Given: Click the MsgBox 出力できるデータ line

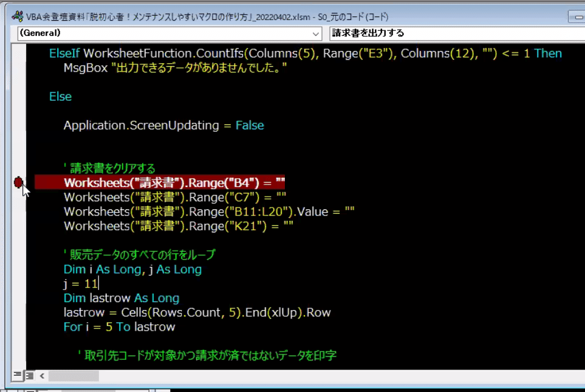Looking at the screenshot, I should (x=175, y=68).
